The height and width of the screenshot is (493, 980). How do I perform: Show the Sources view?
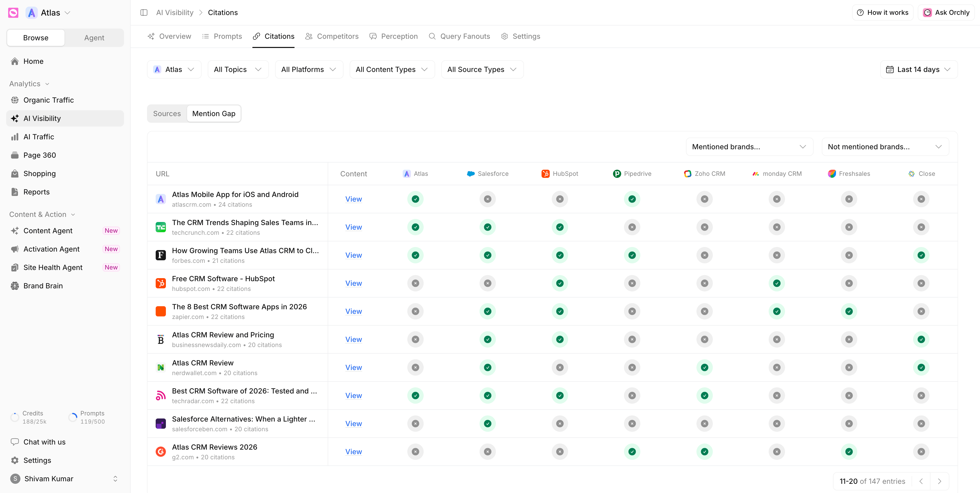[x=167, y=113]
